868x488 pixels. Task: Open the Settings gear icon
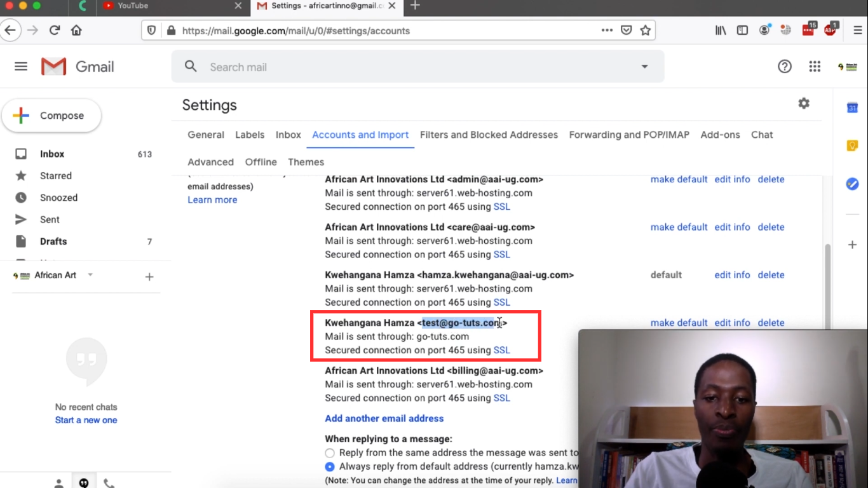[804, 104]
